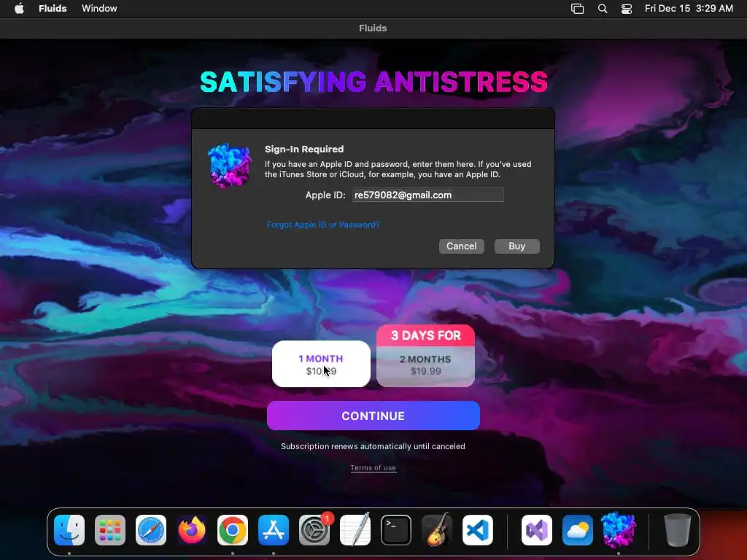Open the Window menu

pyautogui.click(x=99, y=9)
